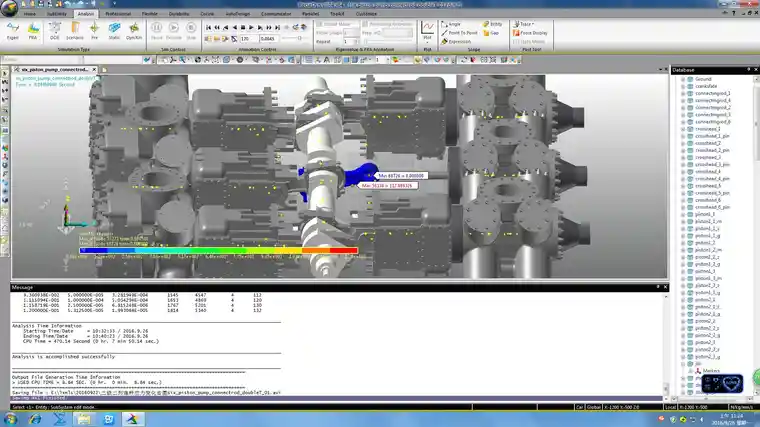
Task: Click the ribbon help question mark
Action: coord(734,14)
